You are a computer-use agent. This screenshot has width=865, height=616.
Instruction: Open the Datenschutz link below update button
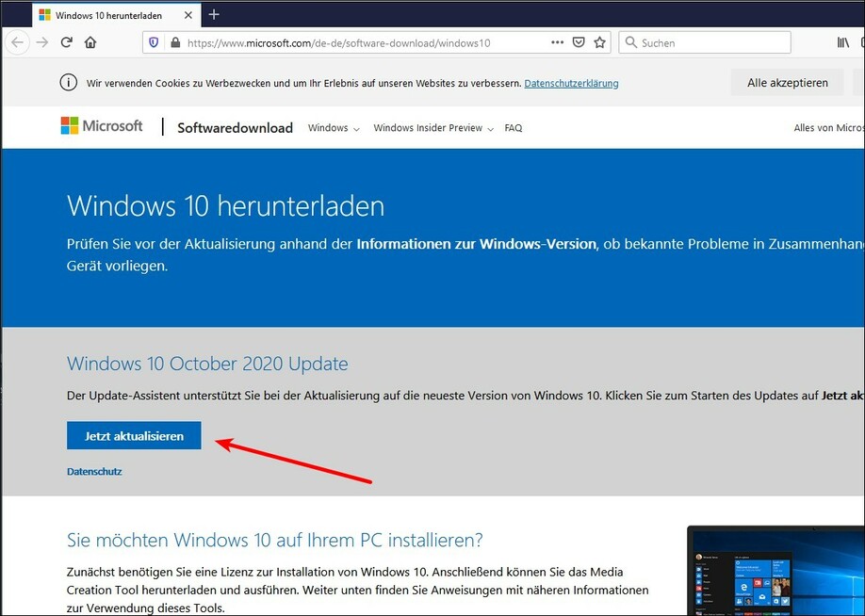(94, 471)
